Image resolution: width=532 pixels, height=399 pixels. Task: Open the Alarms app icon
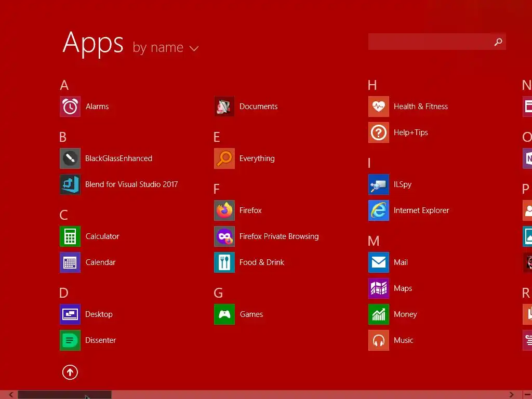[x=70, y=107]
